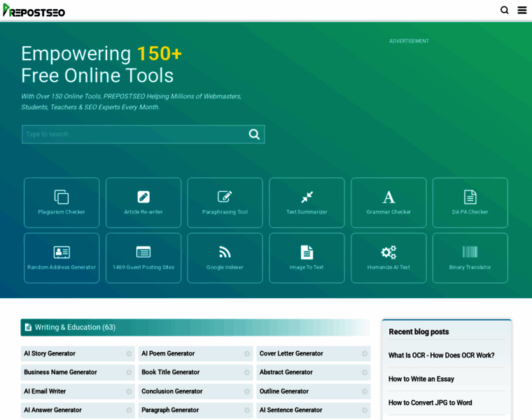Open the Plagiarism Checker tile icon

62,197
